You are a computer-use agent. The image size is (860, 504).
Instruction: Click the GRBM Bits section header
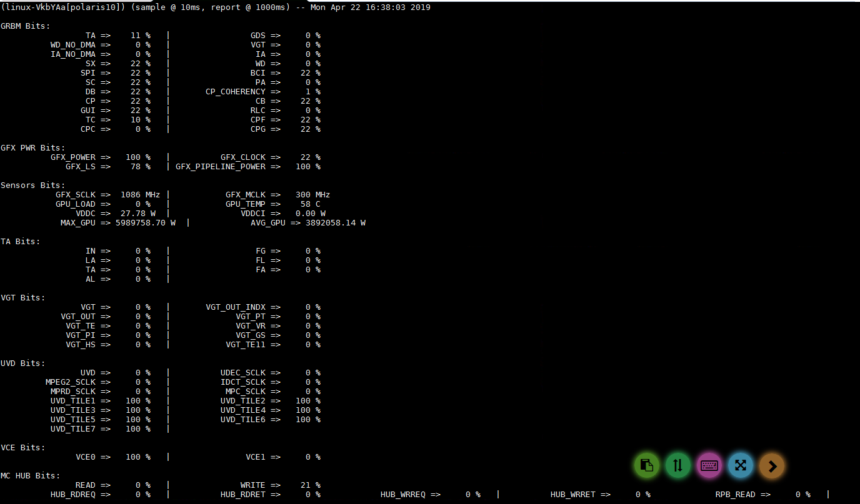pos(25,26)
